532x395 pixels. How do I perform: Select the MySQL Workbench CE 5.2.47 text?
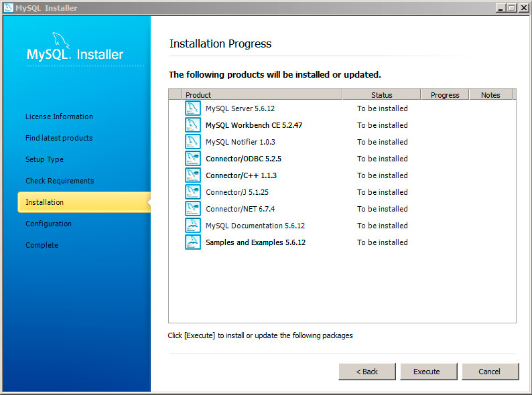[x=254, y=125]
